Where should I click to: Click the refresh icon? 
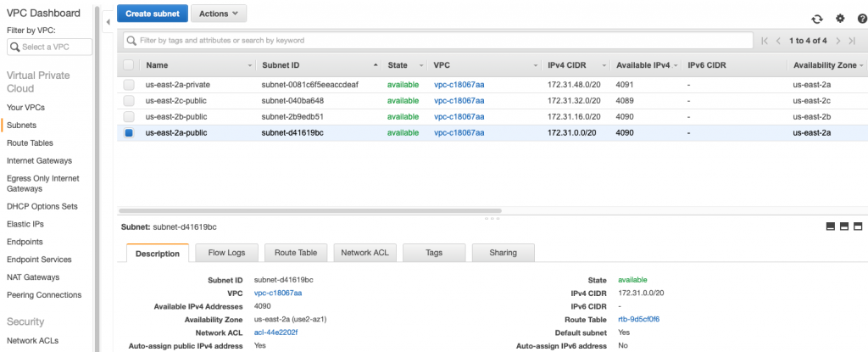click(817, 19)
